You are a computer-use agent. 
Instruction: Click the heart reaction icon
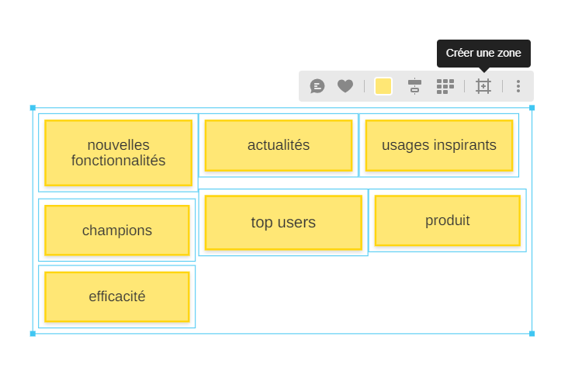pyautogui.click(x=345, y=86)
